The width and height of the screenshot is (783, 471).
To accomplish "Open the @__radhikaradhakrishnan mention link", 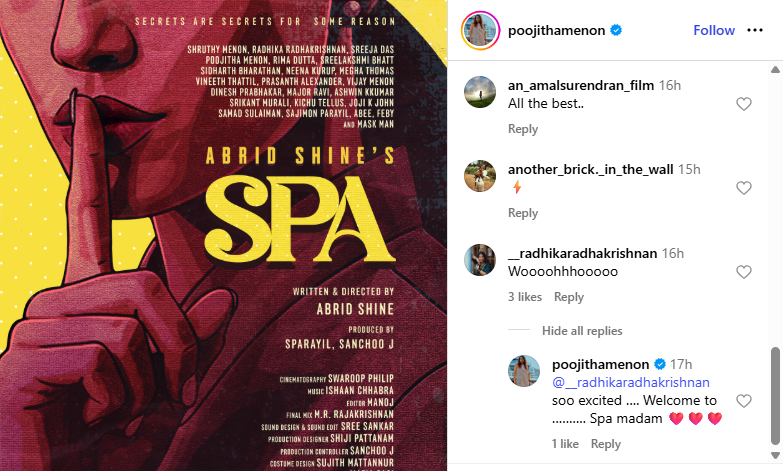I will [631, 382].
